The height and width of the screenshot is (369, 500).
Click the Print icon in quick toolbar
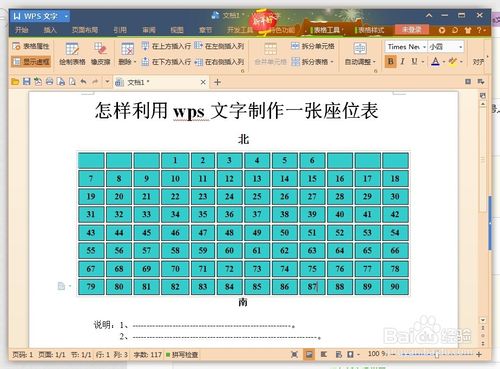pyautogui.click(x=49, y=82)
